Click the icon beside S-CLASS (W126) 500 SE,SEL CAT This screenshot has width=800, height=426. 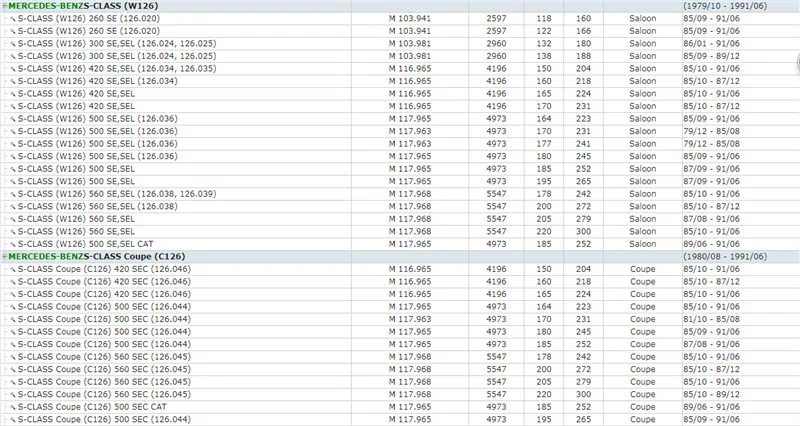13,244
